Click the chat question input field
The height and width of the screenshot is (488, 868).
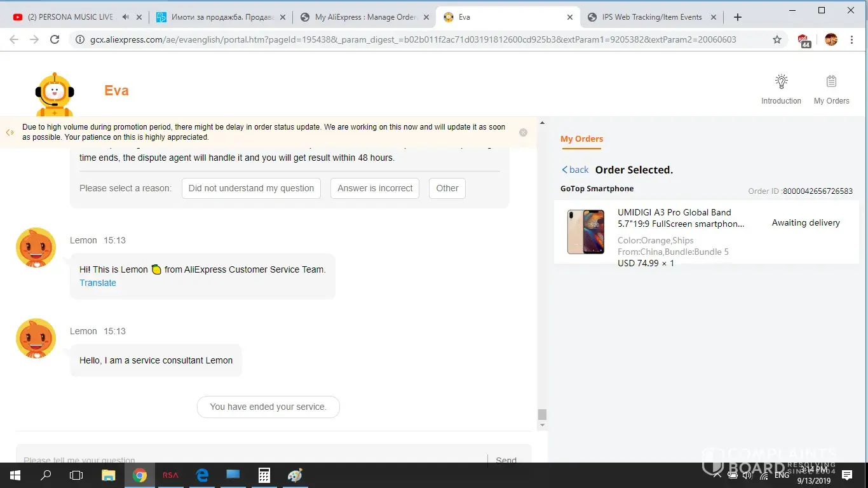coord(251,459)
